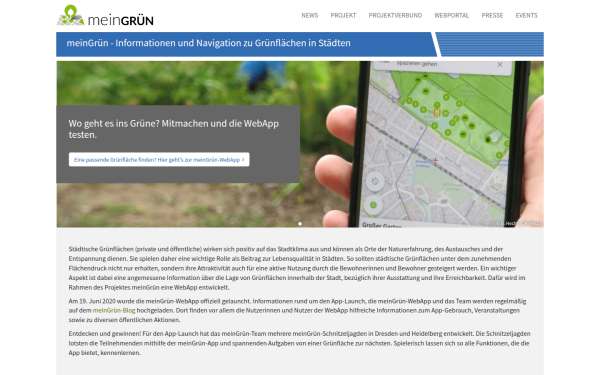Open the PROJEKT menu item
Viewport: 600px width, 375px height.
click(343, 15)
